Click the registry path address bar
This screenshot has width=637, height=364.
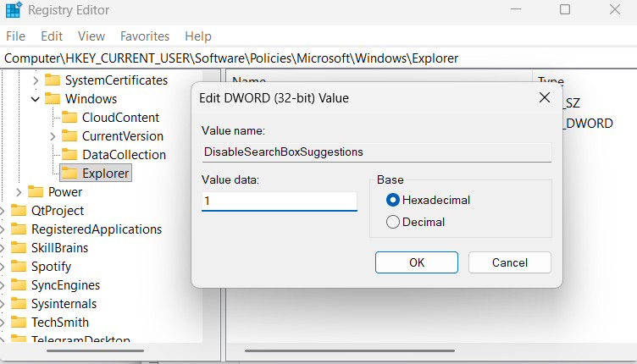pos(318,58)
